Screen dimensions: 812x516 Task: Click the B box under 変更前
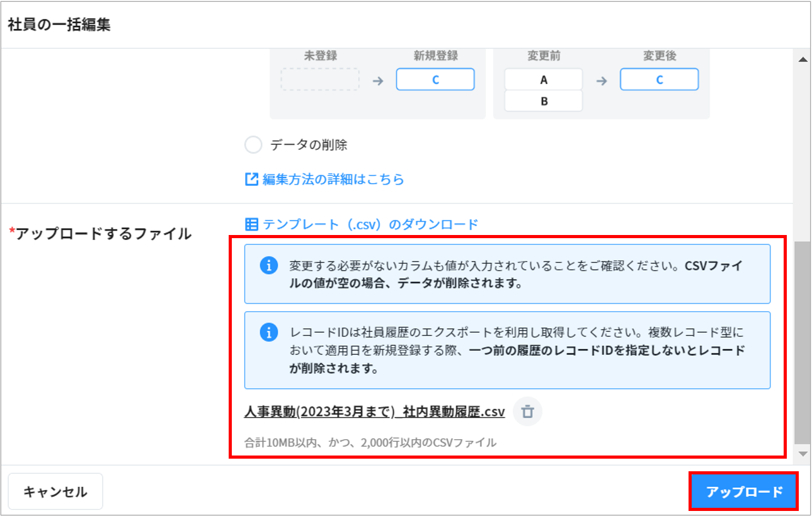click(x=544, y=101)
